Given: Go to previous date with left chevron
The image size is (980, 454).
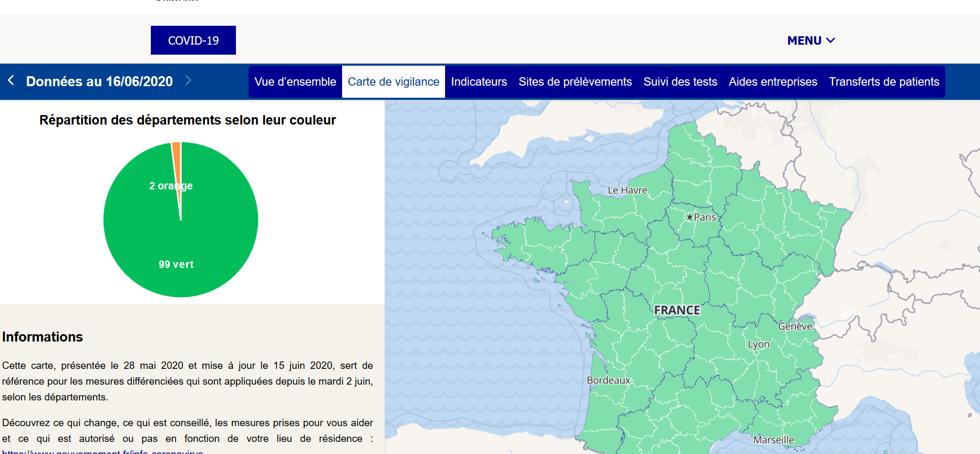Looking at the screenshot, I should (x=11, y=80).
